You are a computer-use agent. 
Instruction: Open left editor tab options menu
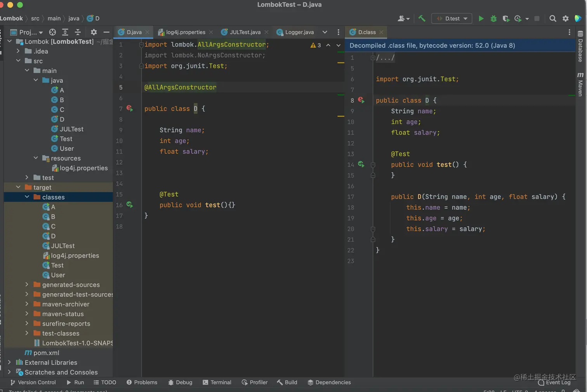point(339,32)
